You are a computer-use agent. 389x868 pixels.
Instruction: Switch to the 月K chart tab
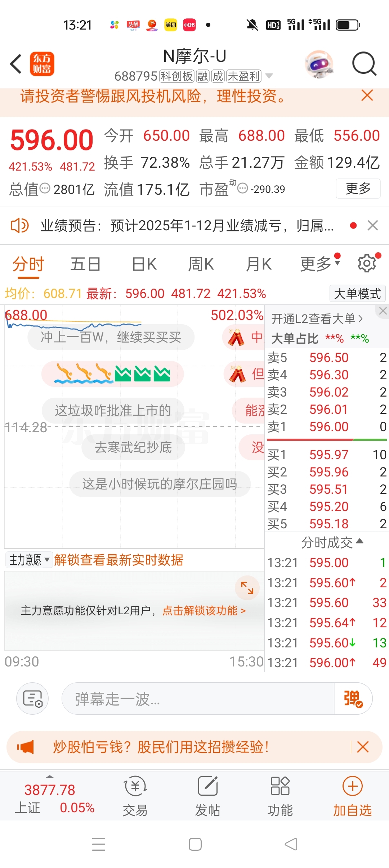pyautogui.click(x=259, y=265)
